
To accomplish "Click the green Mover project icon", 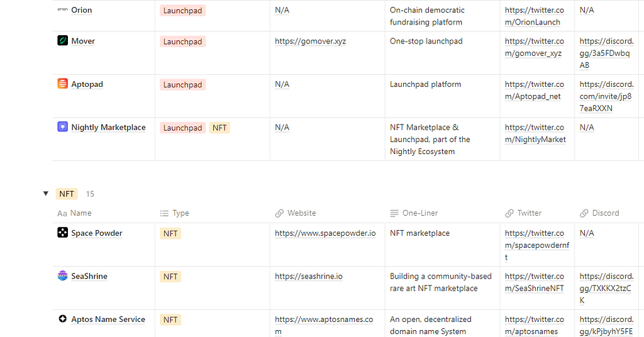I will click(62, 41).
